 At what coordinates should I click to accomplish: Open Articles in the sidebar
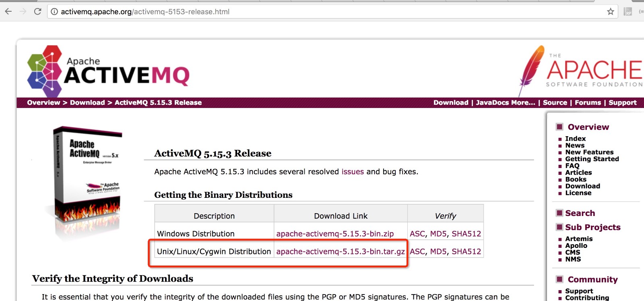pos(578,172)
